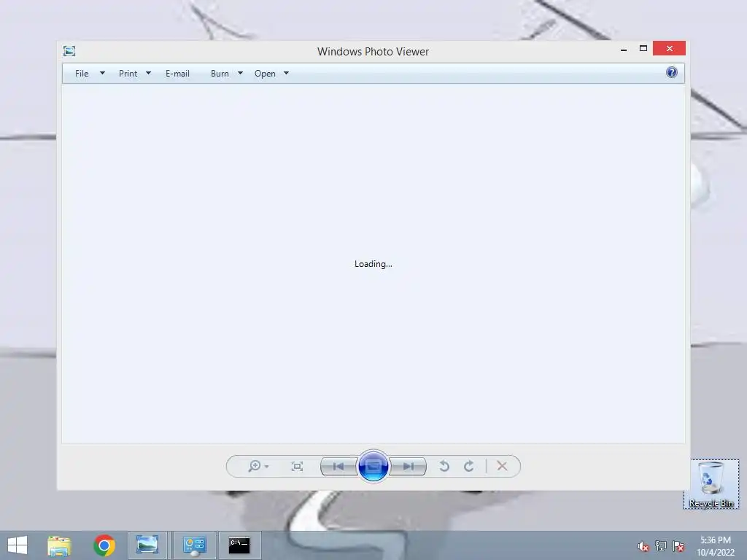The image size is (747, 560).
Task: Expand the File dropdown arrow
Action: click(x=102, y=74)
